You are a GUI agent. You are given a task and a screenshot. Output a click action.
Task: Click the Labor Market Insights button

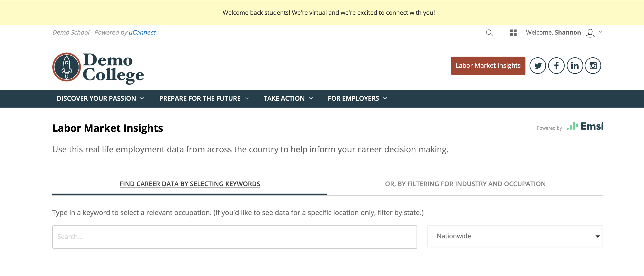point(488,66)
